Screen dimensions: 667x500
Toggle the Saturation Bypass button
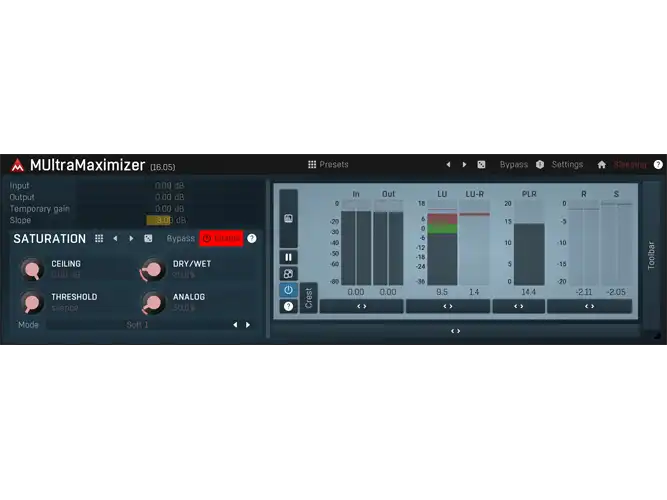click(180, 239)
